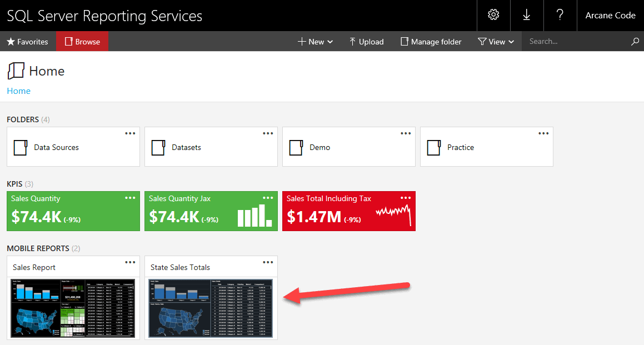The height and width of the screenshot is (345, 644).
Task: Open the ellipsis menu on Sales Quantity Jax
Action: tap(268, 198)
